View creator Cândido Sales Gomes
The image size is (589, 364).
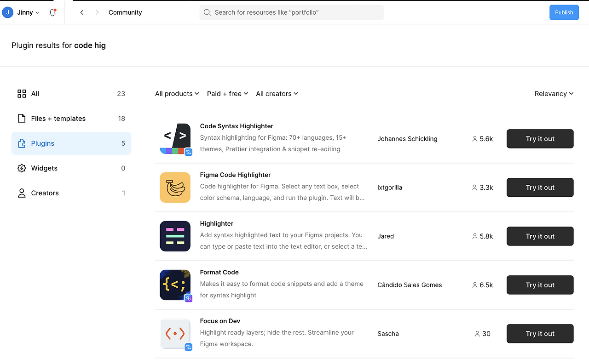tap(410, 285)
